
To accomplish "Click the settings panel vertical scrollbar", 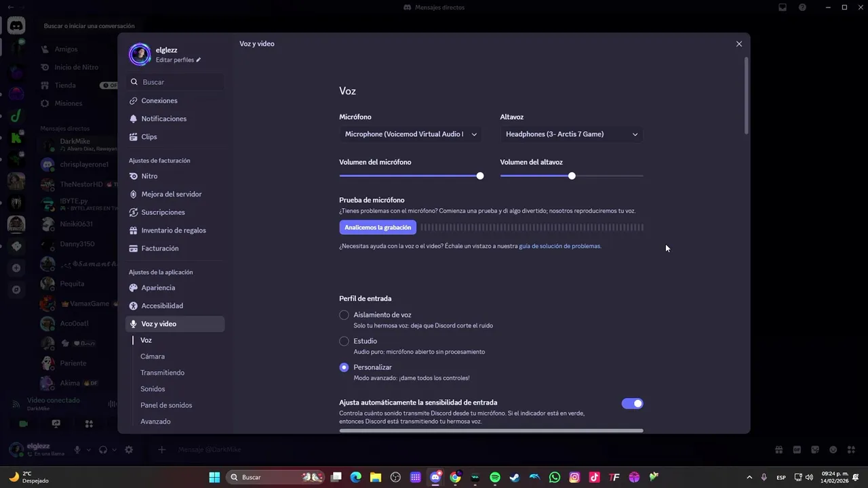I will pos(747,95).
